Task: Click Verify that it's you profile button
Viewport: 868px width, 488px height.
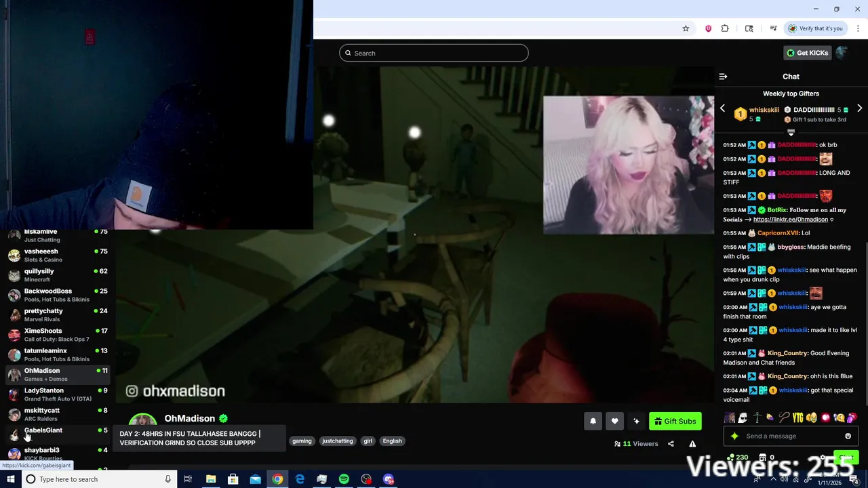Action: (x=815, y=28)
